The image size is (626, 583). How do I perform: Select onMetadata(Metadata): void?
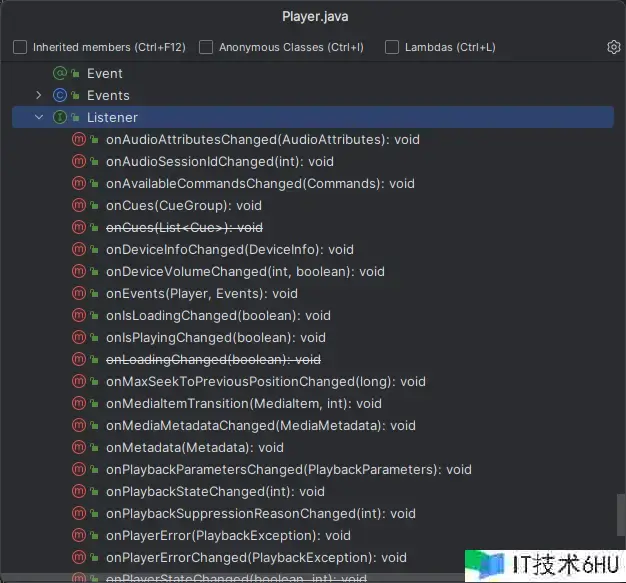[195, 447]
